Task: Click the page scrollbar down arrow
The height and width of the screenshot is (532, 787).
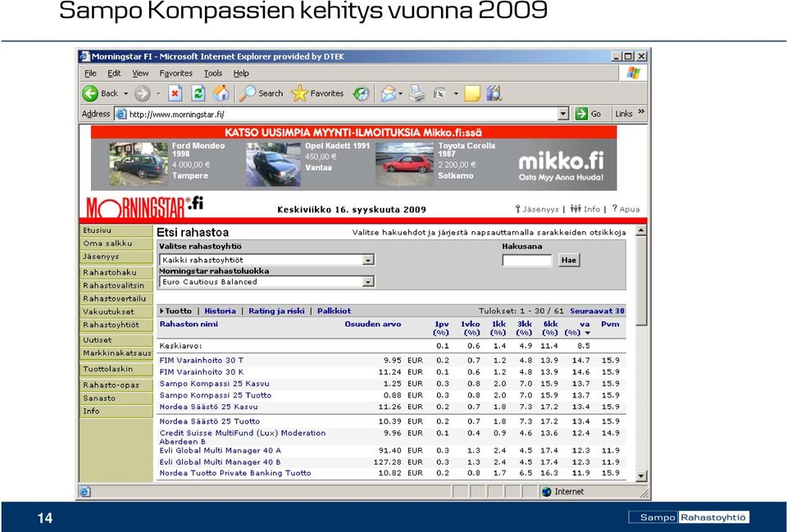Action: pyautogui.click(x=641, y=475)
